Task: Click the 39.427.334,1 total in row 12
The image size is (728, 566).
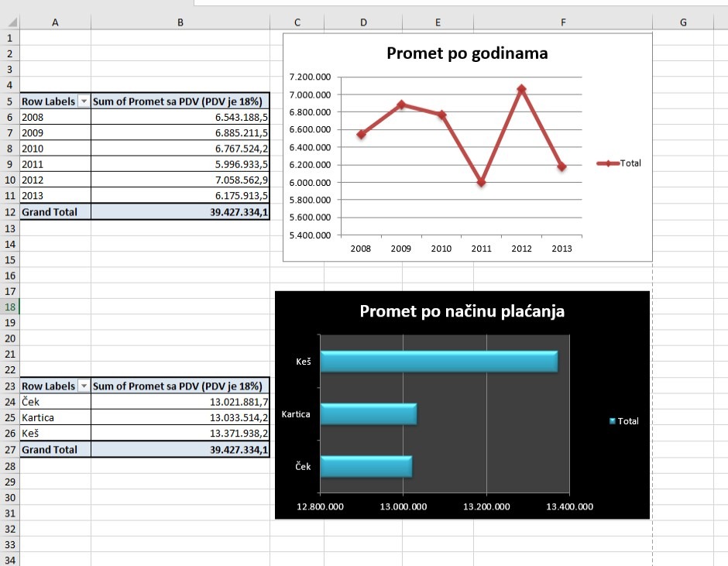Action: pyautogui.click(x=180, y=211)
